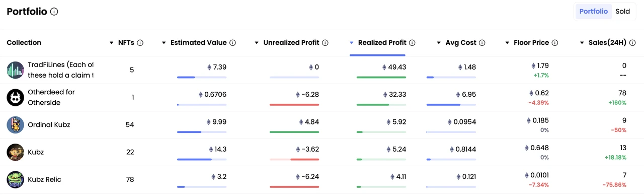Viewport: 644px width, 196px height.
Task: Click the info icon next to Portfolio heading
Action: [x=54, y=12]
